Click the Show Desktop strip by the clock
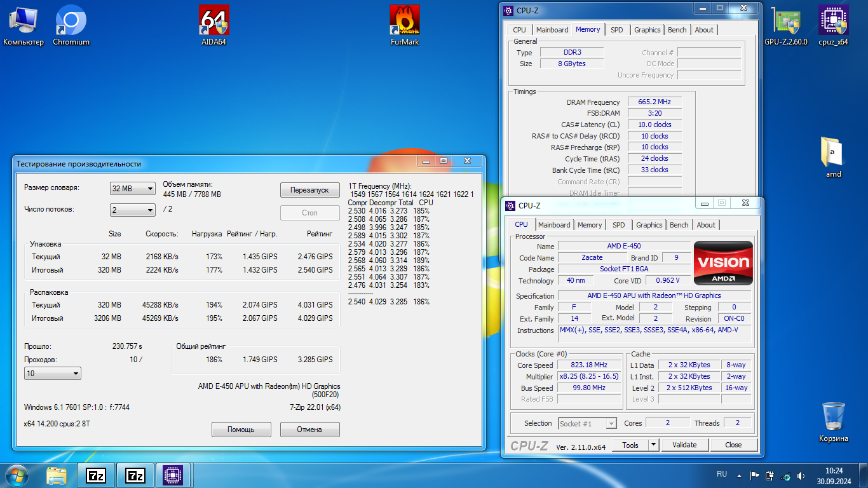Screen dimensions: 868x488 (864, 475)
